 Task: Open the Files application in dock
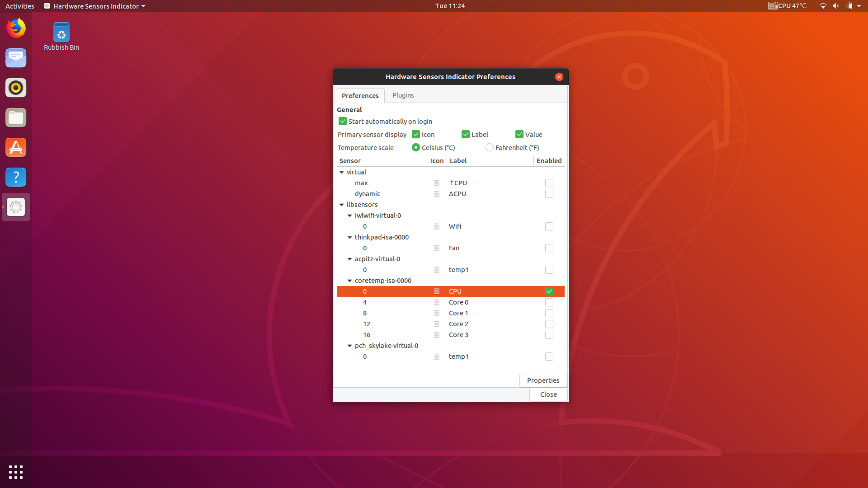tap(16, 117)
